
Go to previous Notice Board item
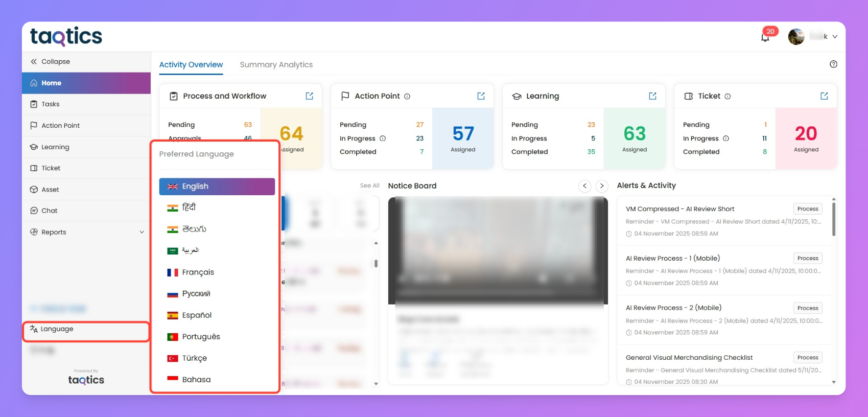(x=585, y=186)
